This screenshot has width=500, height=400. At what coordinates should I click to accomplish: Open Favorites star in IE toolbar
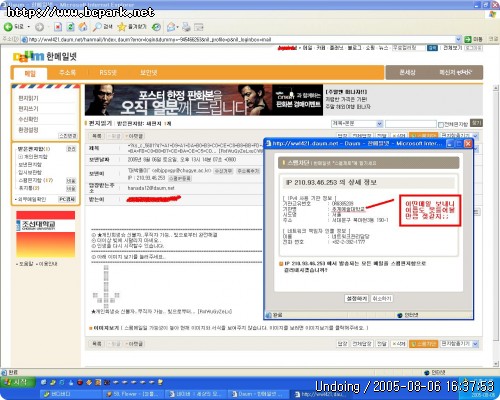(132, 27)
